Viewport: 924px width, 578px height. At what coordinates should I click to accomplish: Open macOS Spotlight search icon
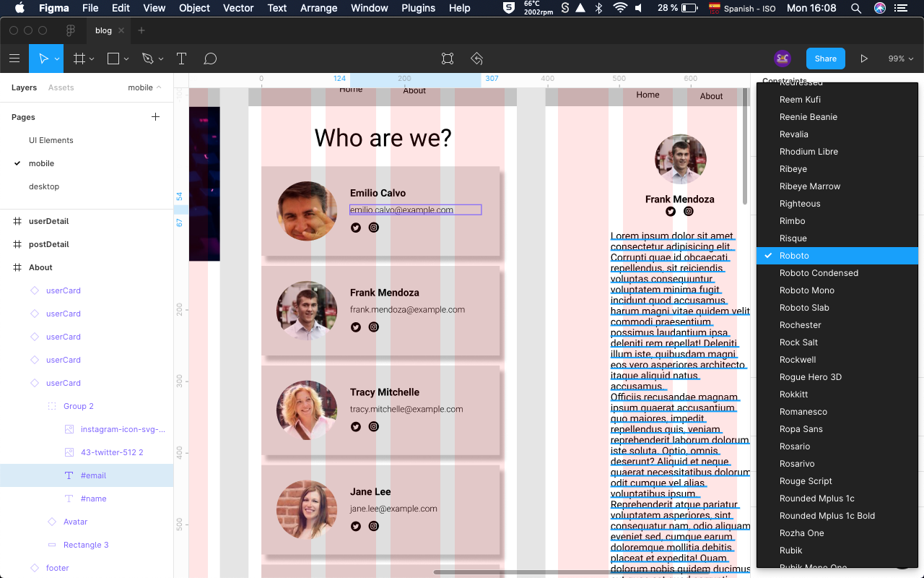click(x=855, y=8)
